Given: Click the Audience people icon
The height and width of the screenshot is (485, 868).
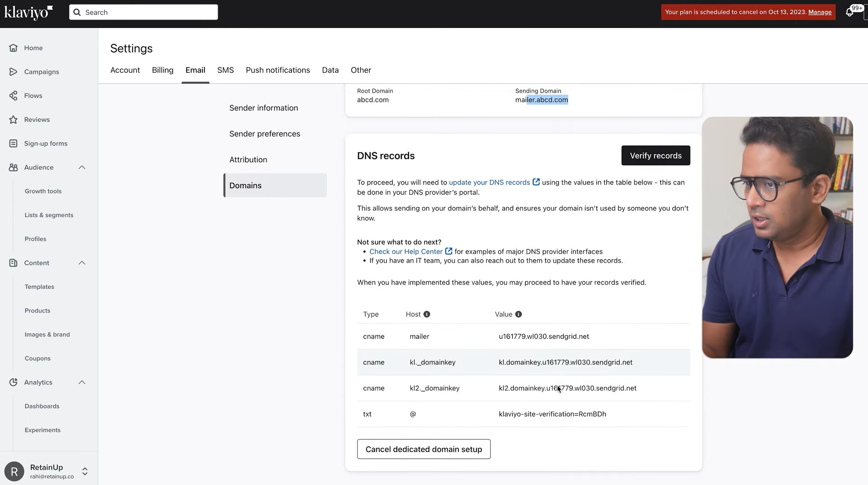Looking at the screenshot, I should pos(13,167).
